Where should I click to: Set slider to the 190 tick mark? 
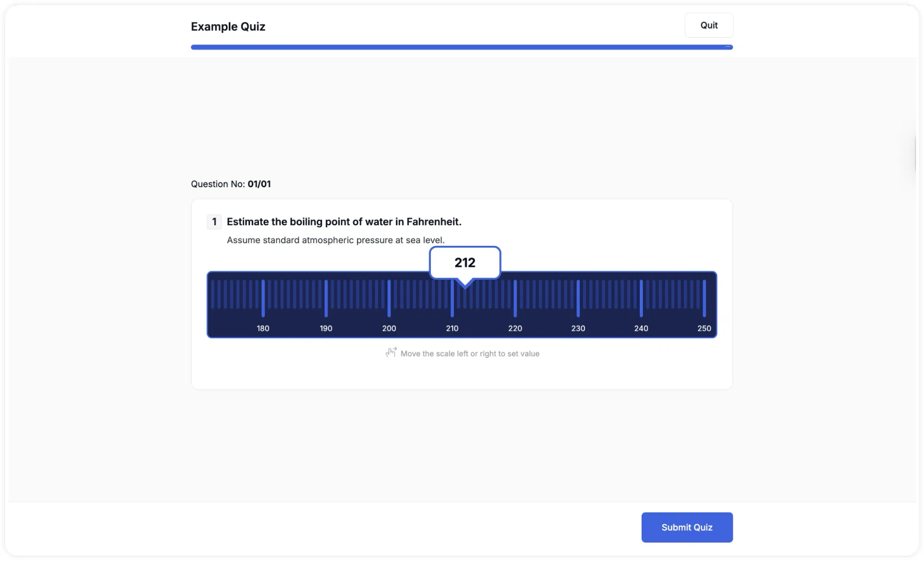click(x=326, y=299)
